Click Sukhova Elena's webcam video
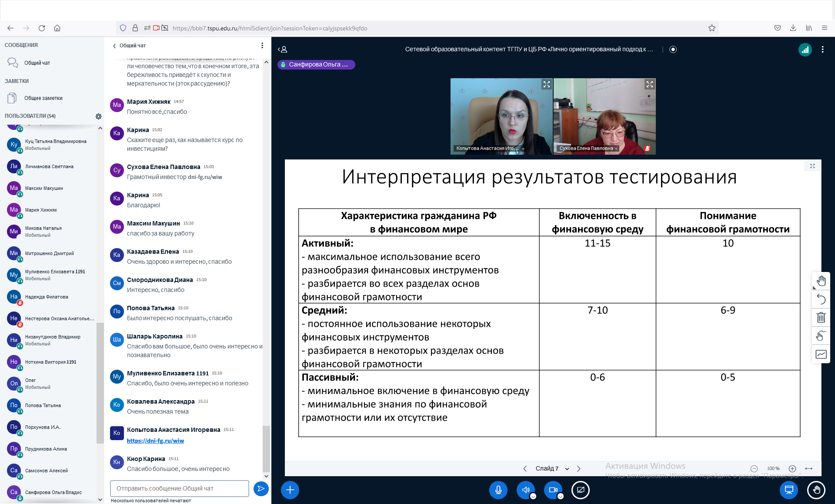 coord(605,116)
